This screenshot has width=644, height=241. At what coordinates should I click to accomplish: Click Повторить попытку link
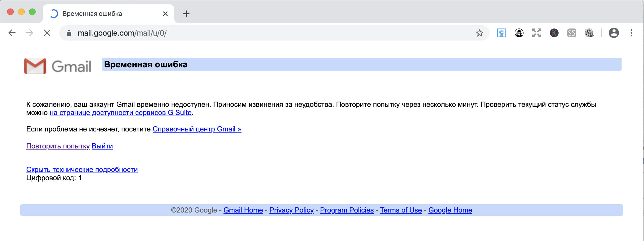point(58,146)
